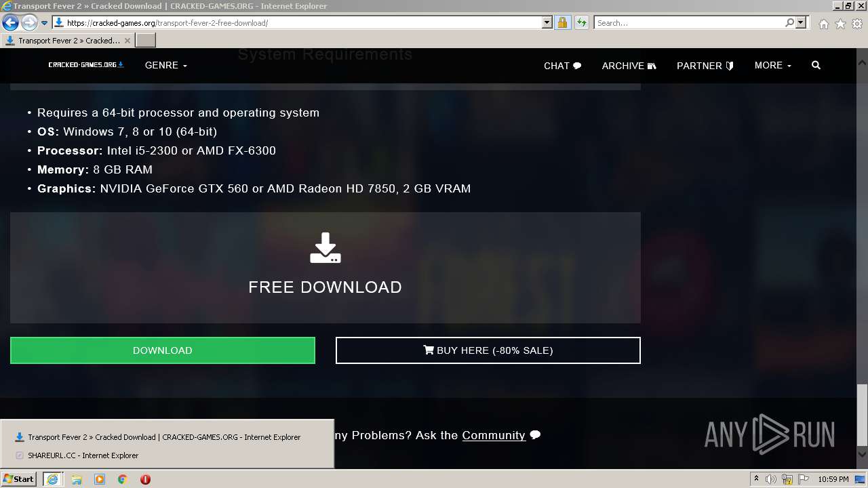Click the FREE DOWNLOAD heading
Image resolution: width=868 pixels, height=488 pixels.
pos(325,287)
